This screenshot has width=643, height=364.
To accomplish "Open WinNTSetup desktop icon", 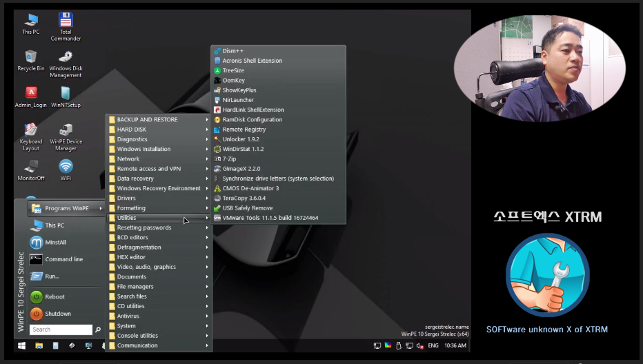I will 66,97.
